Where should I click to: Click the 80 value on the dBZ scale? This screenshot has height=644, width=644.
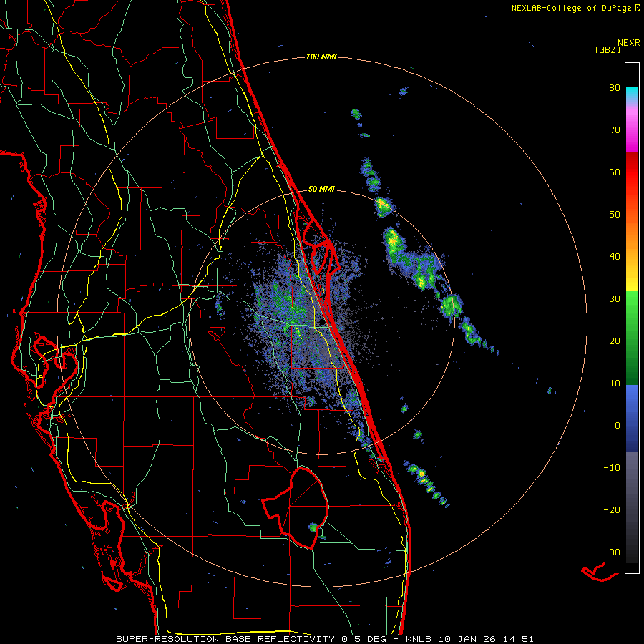pos(615,87)
